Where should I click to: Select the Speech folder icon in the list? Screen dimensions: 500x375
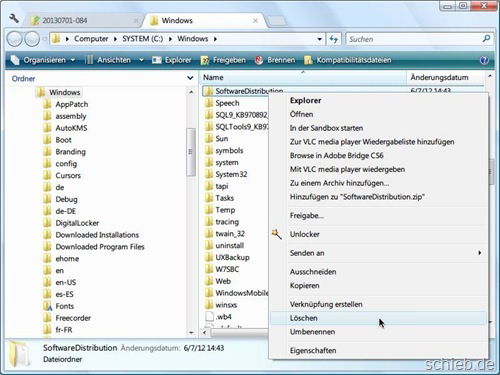click(209, 103)
